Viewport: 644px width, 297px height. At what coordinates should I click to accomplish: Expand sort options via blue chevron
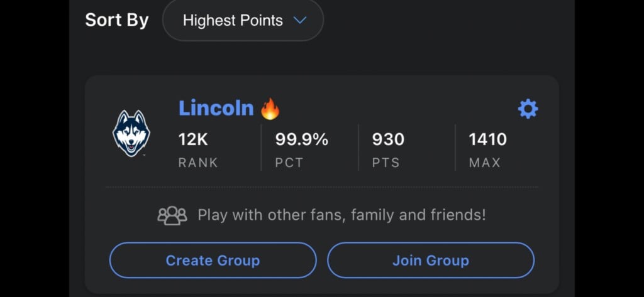(x=300, y=20)
